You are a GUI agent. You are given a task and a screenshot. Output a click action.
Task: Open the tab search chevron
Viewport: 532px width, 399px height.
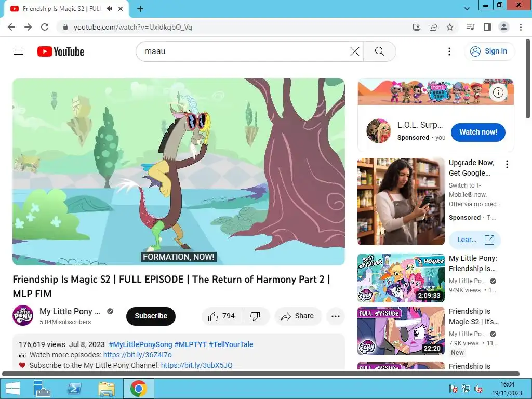pyautogui.click(x=467, y=9)
